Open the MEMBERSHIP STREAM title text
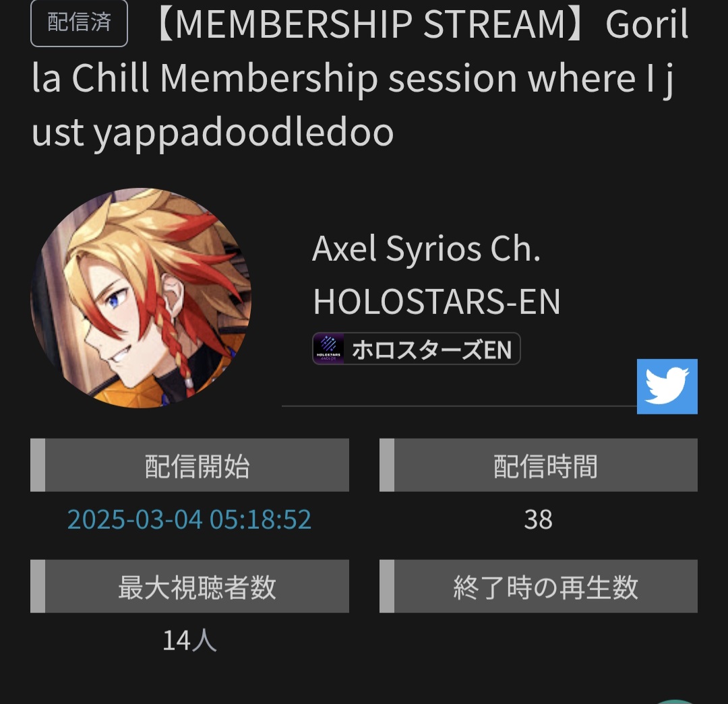 pos(360,77)
